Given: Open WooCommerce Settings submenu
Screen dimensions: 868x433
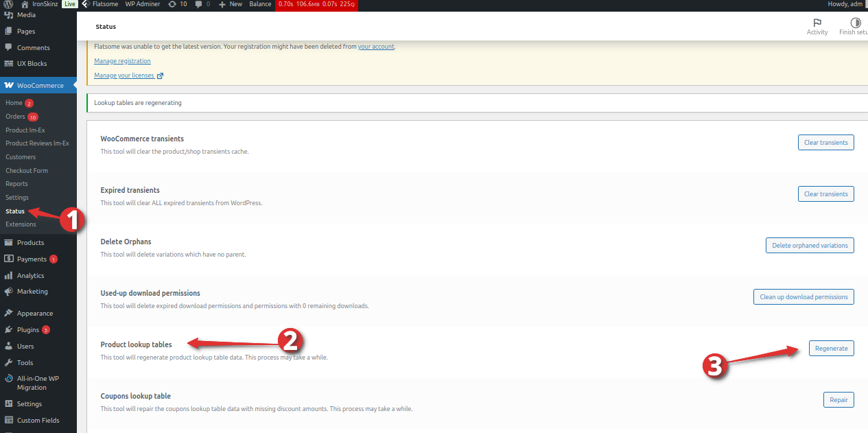Looking at the screenshot, I should (17, 198).
